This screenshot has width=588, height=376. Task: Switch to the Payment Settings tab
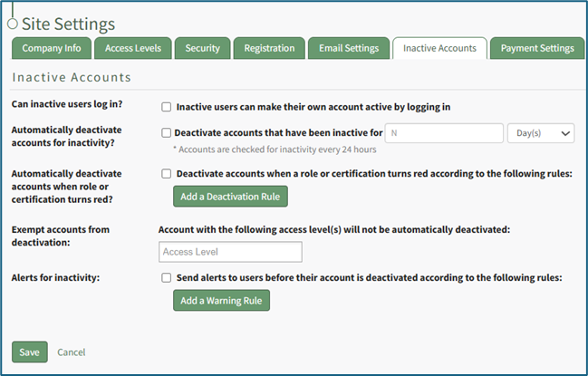(x=537, y=49)
